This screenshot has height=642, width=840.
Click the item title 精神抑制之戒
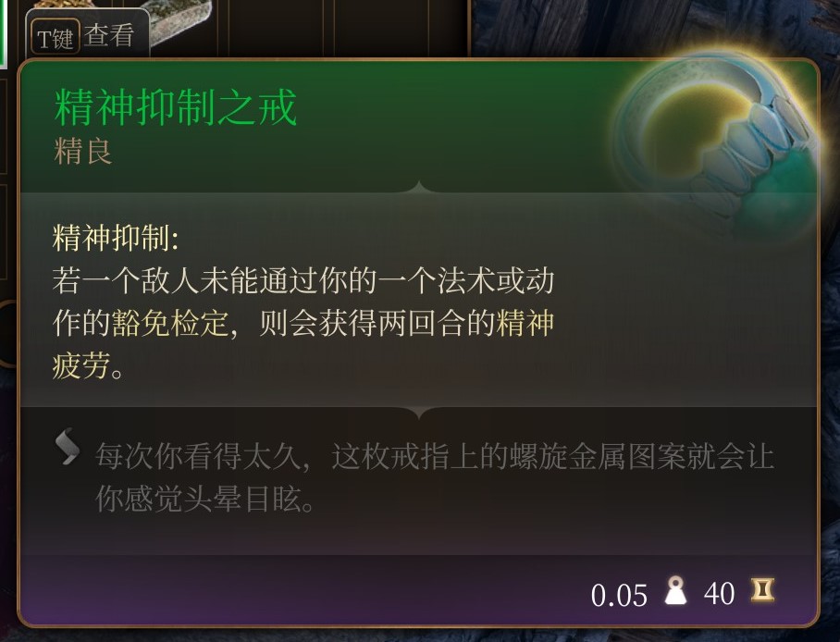(175, 107)
